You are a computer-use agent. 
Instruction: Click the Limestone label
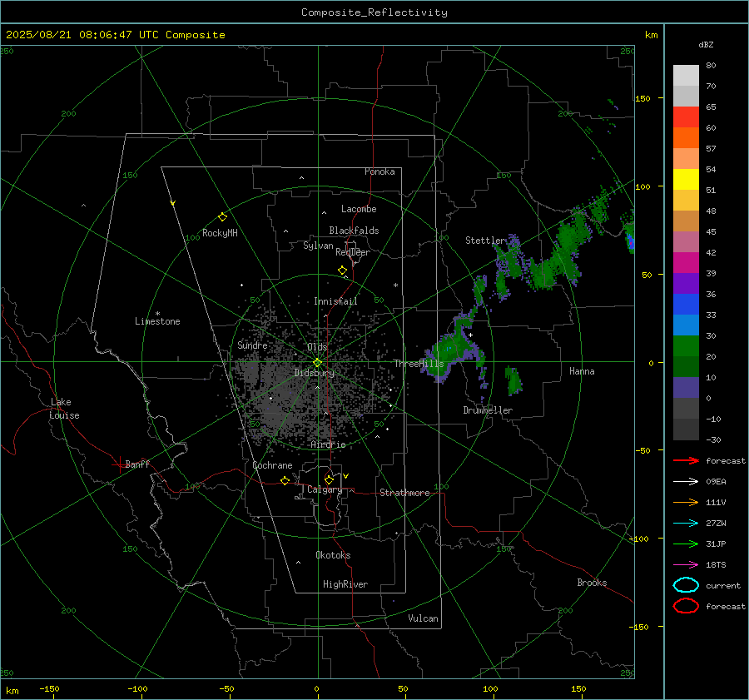pyautogui.click(x=157, y=321)
